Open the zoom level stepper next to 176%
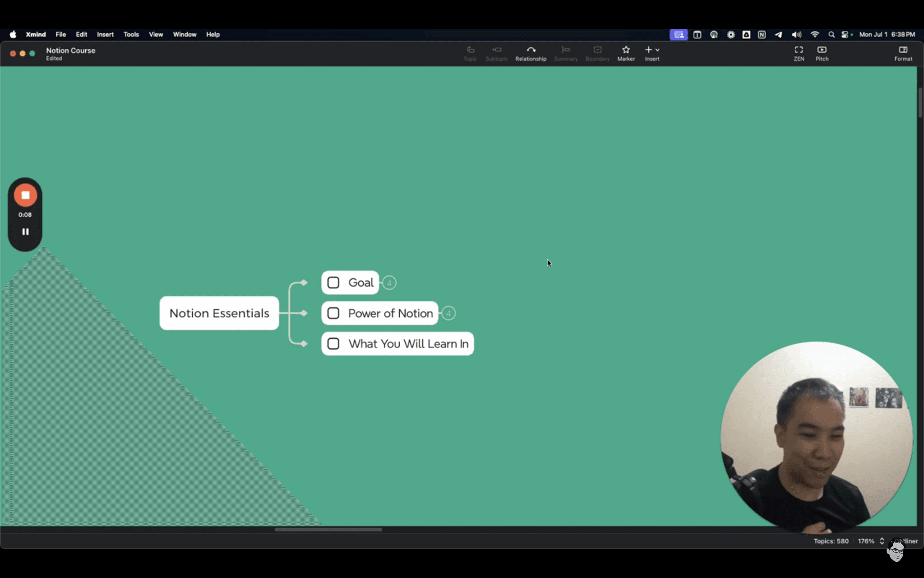924x578 pixels. (882, 541)
